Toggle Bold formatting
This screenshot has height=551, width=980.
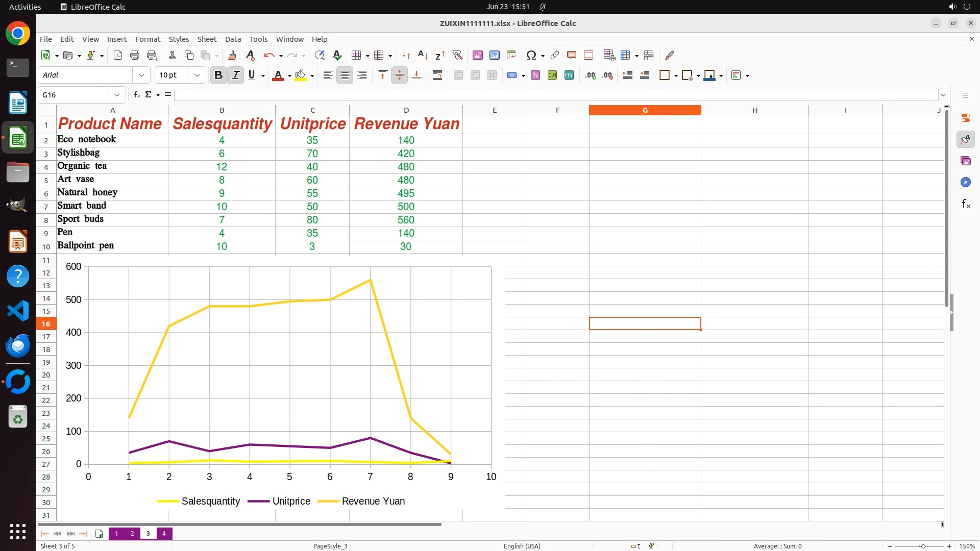tap(218, 76)
